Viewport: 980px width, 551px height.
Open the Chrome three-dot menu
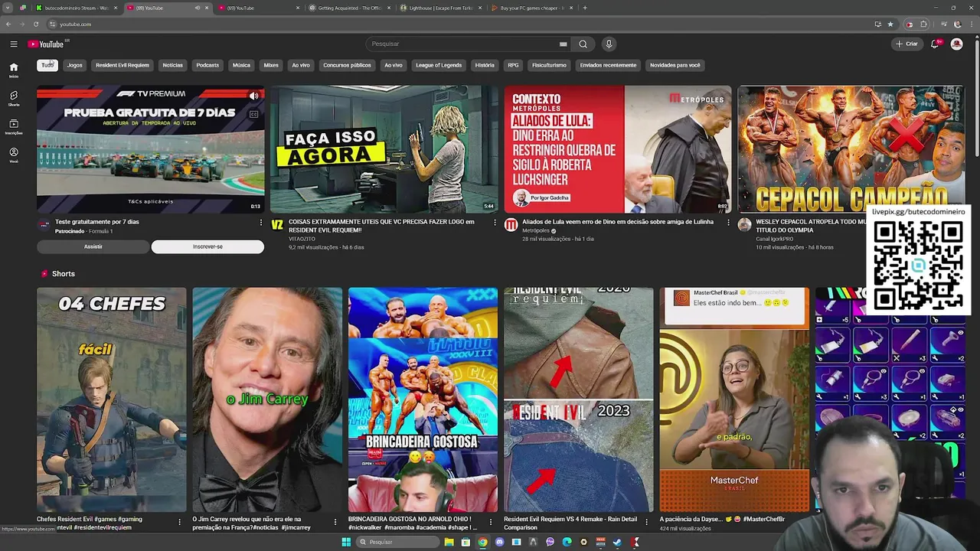coord(971,24)
